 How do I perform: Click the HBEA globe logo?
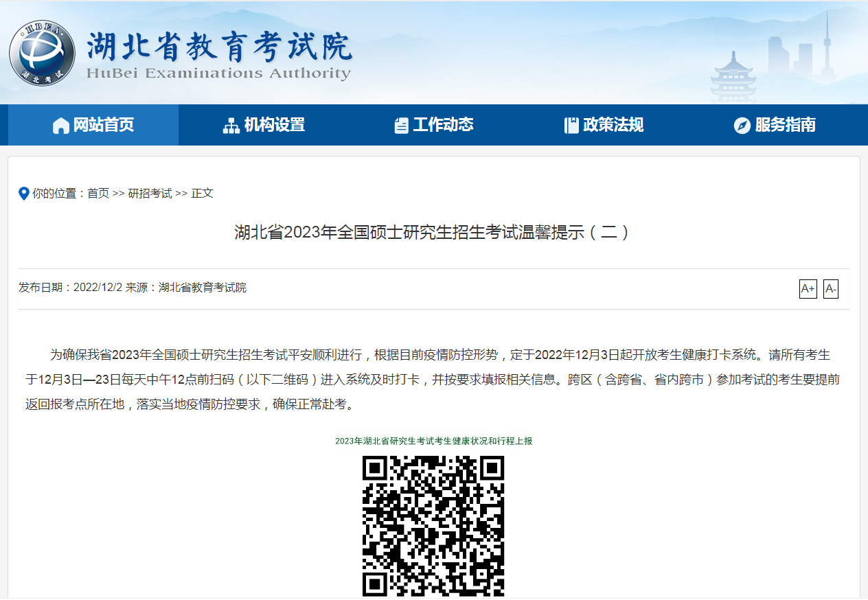42,54
